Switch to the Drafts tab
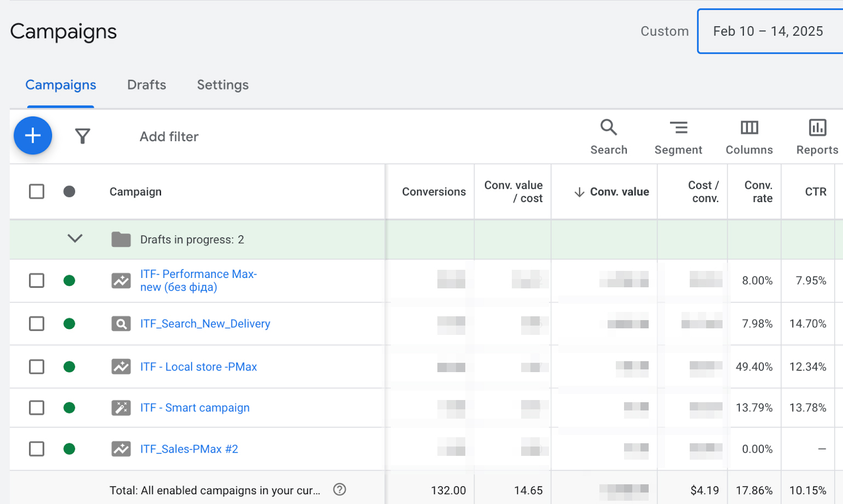The width and height of the screenshot is (843, 504). point(146,85)
